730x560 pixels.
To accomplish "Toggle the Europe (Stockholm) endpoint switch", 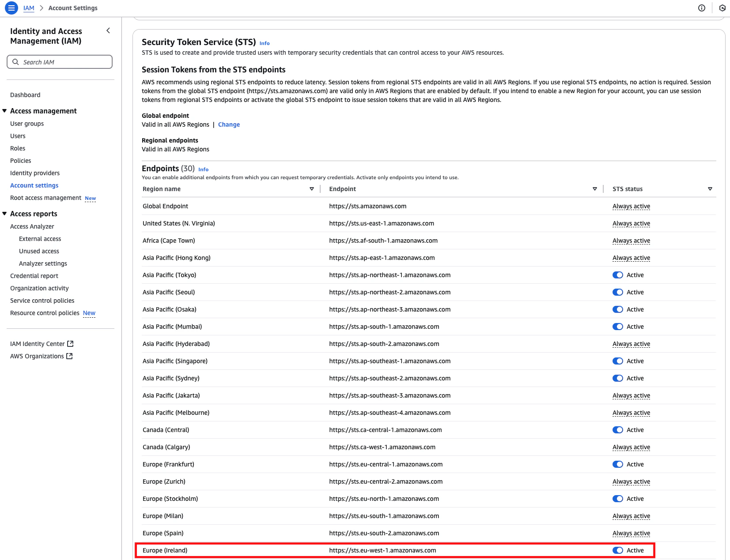I will 618,499.
